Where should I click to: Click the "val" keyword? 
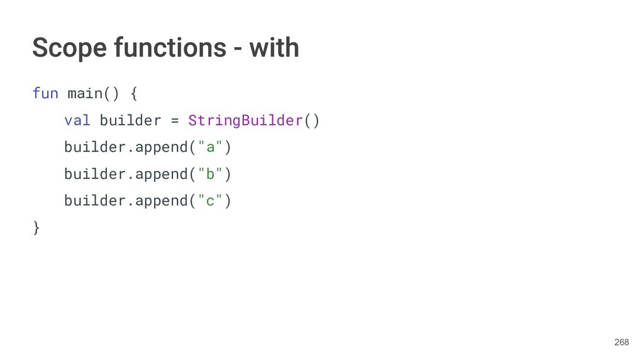[77, 120]
